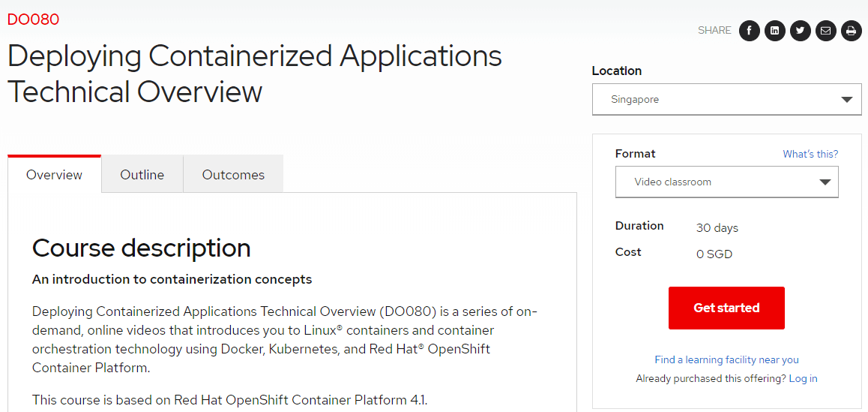This screenshot has width=868, height=412.
Task: Click the "What's this?" link
Action: [x=810, y=154]
